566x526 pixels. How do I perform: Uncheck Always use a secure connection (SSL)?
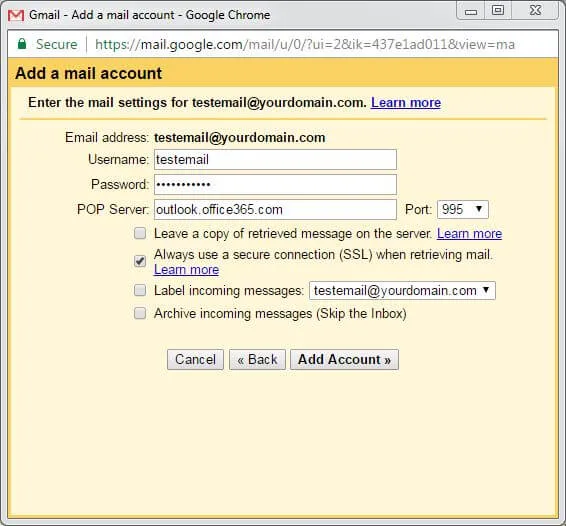140,261
